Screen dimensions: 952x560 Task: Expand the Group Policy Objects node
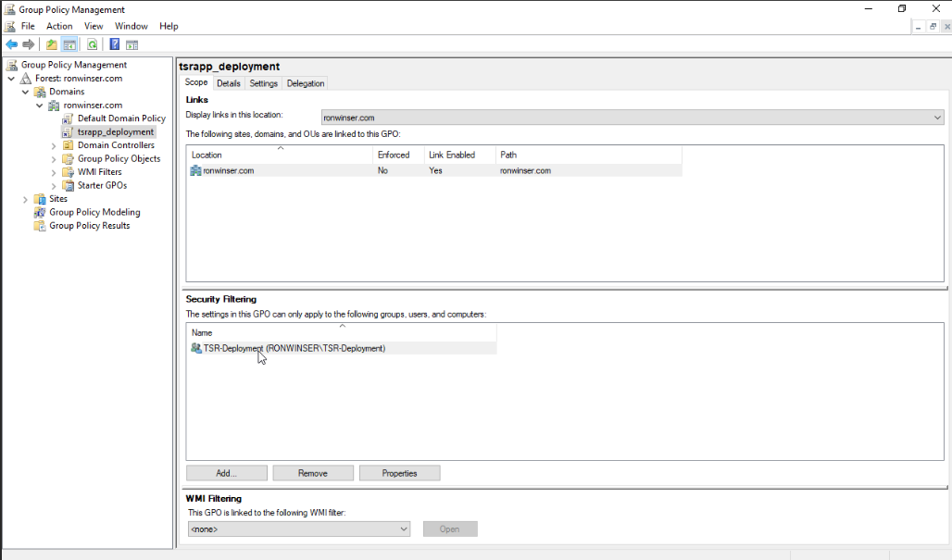click(x=54, y=159)
